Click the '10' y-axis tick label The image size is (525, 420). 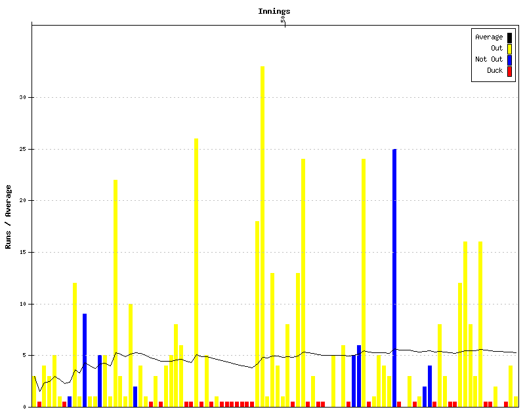click(x=22, y=304)
